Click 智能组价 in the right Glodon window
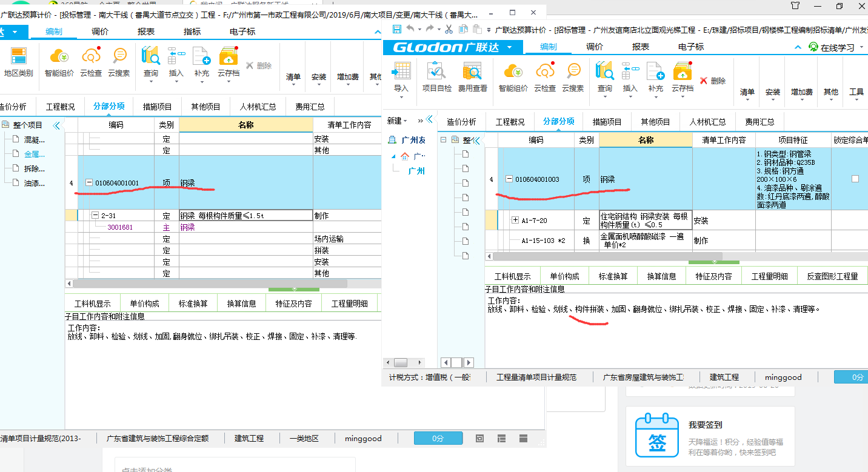The height and width of the screenshot is (472, 868). click(513, 77)
